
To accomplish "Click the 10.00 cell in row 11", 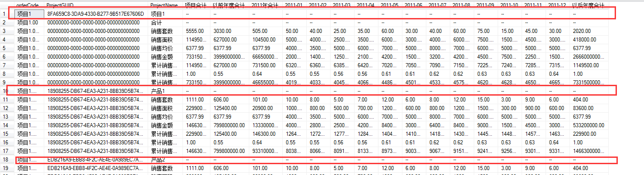I will [x=292, y=100].
